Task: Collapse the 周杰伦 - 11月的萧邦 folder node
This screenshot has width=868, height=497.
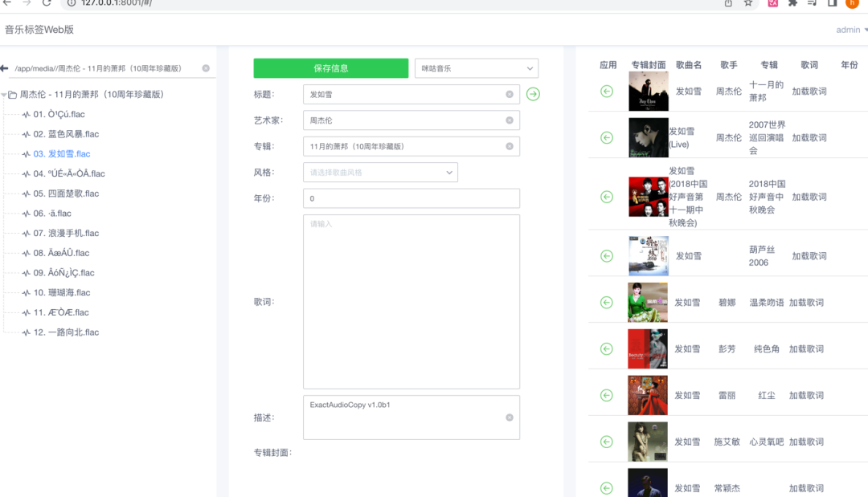Action: pos(4,95)
